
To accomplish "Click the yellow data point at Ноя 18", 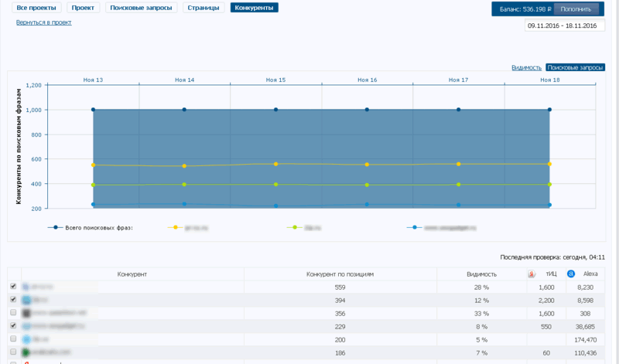I will 549,164.
